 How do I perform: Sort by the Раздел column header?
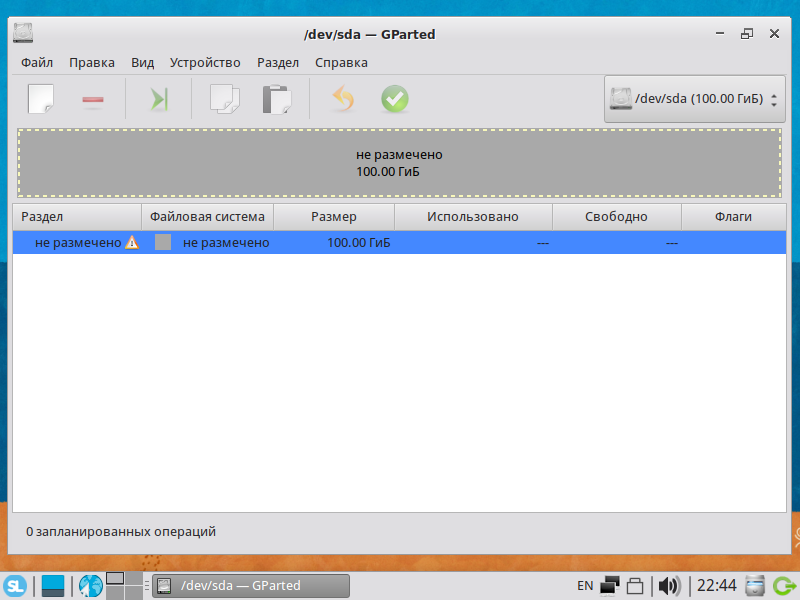tap(77, 217)
